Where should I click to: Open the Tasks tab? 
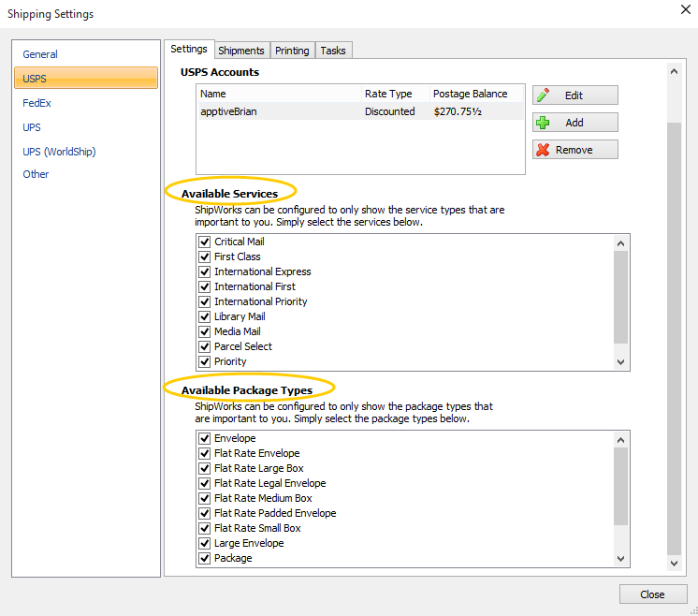[333, 51]
